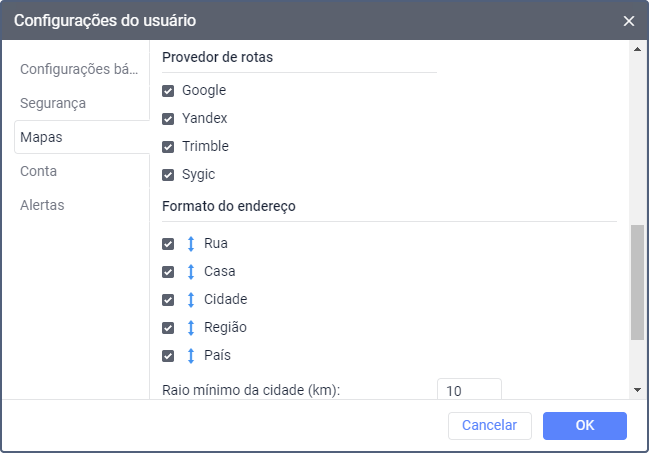Click the reorder arrows icon beside Rua
This screenshot has height=453, width=649.
191,243
